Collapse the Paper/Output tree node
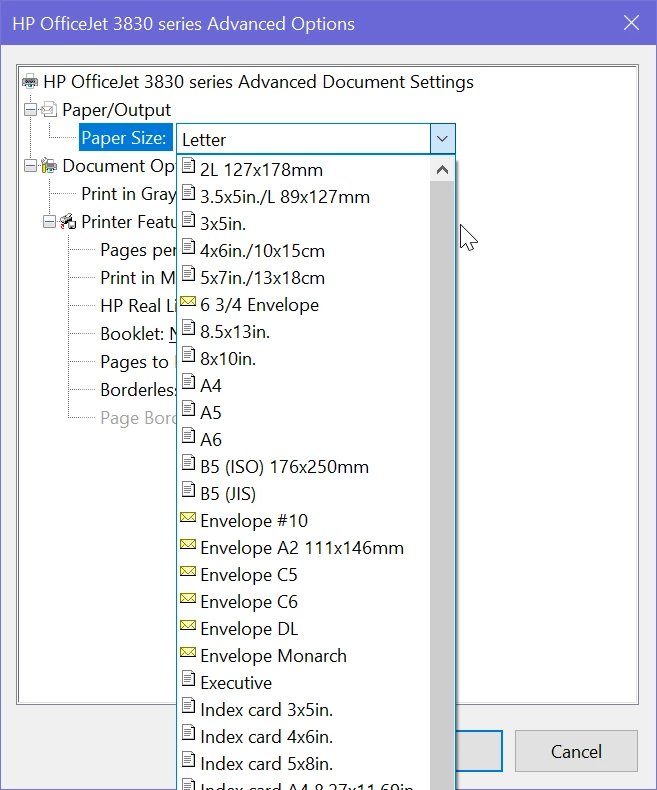This screenshot has width=657, height=790. (x=30, y=109)
